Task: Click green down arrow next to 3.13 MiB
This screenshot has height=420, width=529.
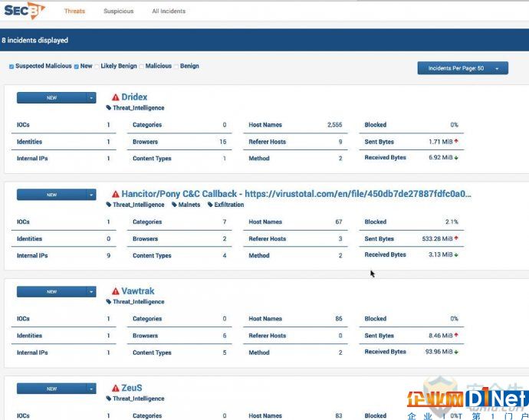Action: (456, 254)
